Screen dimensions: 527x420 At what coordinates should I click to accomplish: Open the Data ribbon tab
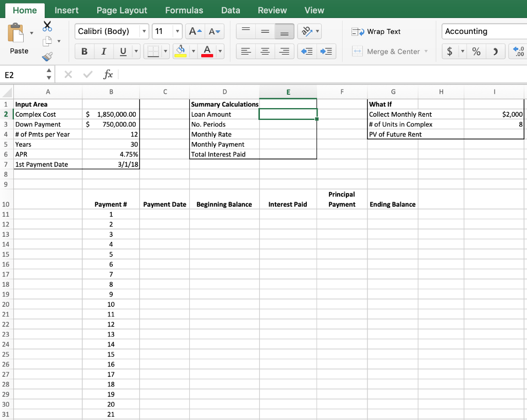[230, 10]
